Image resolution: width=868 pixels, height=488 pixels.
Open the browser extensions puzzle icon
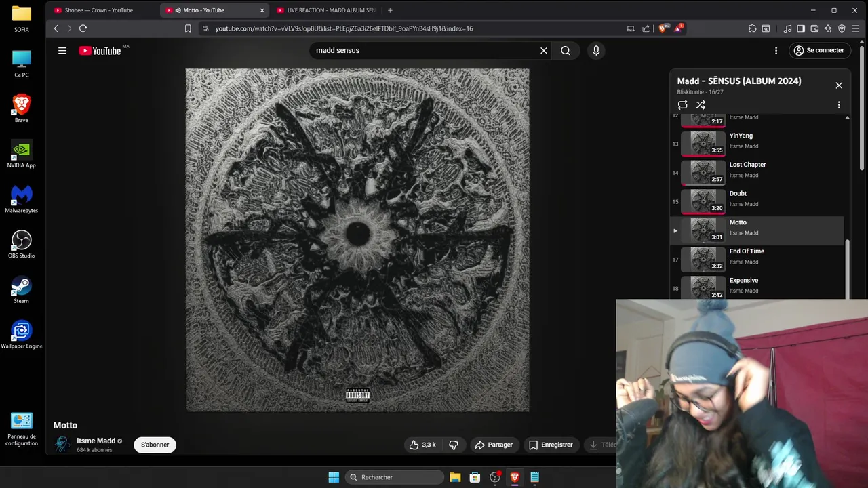tap(752, 28)
